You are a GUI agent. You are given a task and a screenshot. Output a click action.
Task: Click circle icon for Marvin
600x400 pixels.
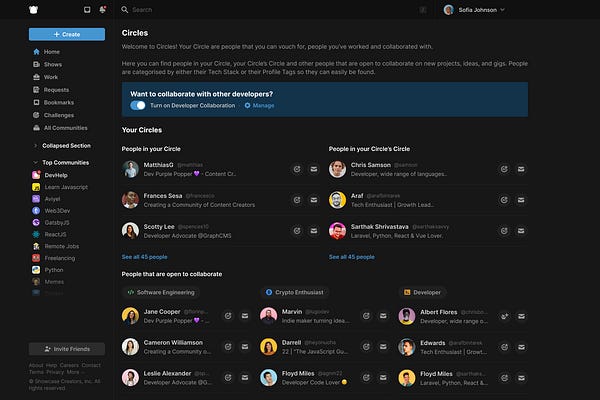[x=366, y=316]
